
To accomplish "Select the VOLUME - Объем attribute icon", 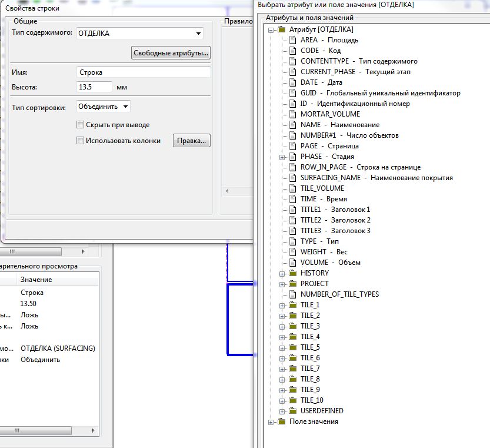I will click(x=292, y=263).
